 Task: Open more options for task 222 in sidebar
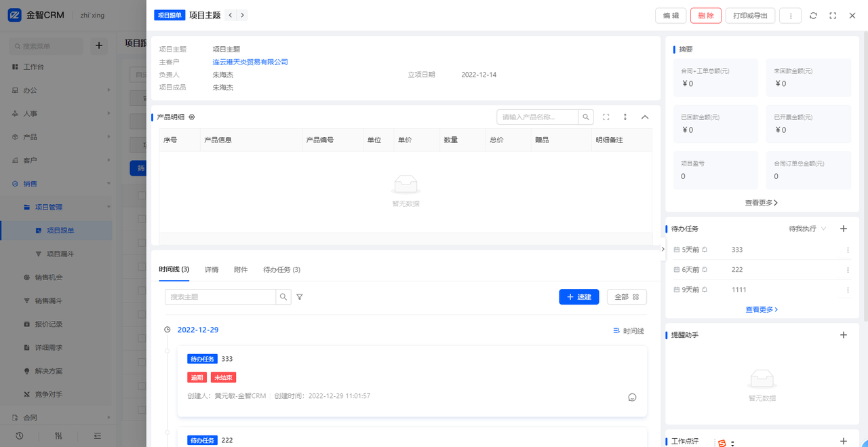click(847, 270)
